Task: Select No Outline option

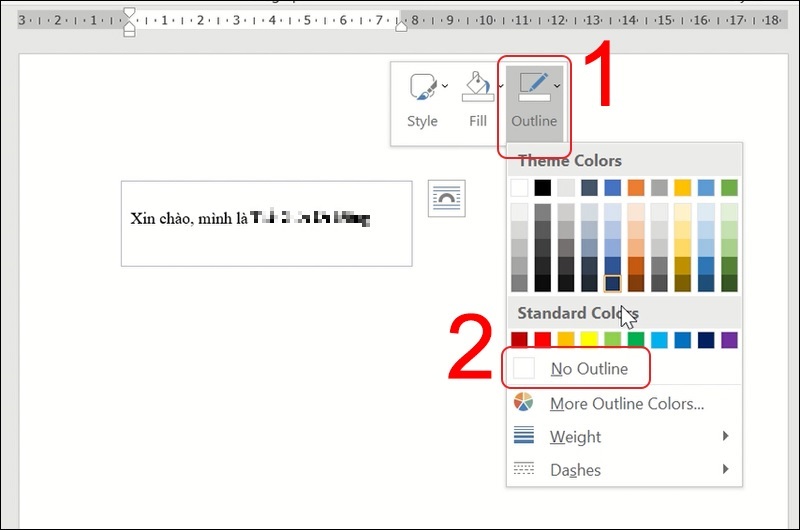Action: [589, 369]
